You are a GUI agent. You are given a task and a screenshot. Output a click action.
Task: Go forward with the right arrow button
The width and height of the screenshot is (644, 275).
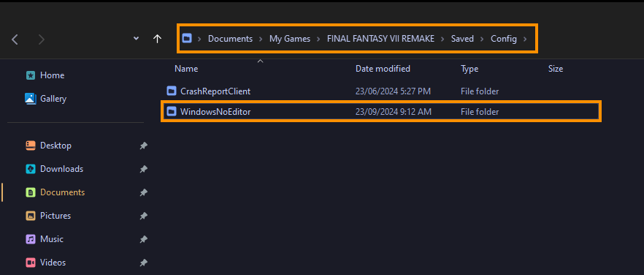click(42, 39)
